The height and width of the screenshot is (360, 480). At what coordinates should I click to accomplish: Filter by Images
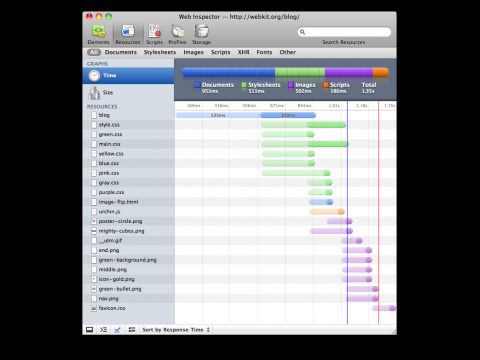pyautogui.click(x=193, y=52)
